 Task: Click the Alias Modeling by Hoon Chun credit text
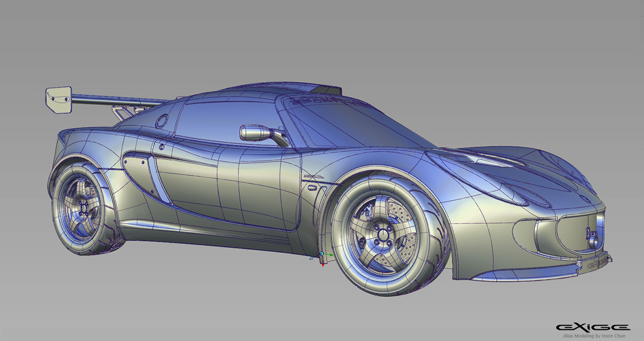coord(595,336)
